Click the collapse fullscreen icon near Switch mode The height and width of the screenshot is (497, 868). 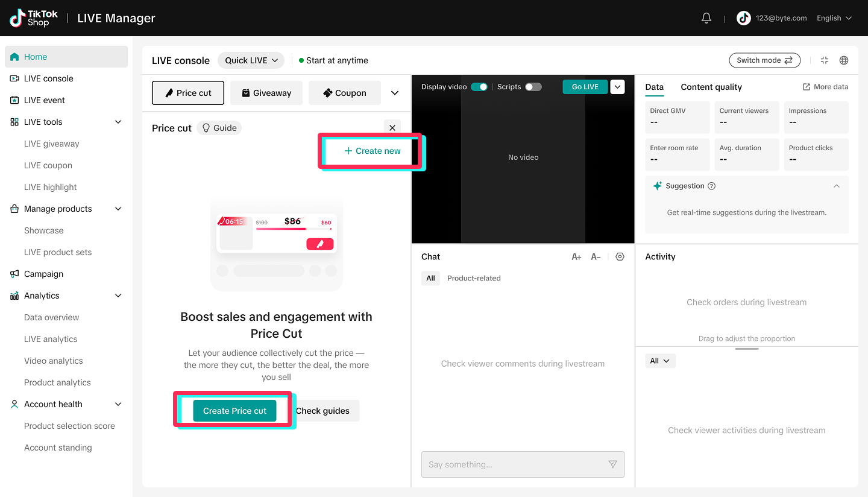point(825,60)
